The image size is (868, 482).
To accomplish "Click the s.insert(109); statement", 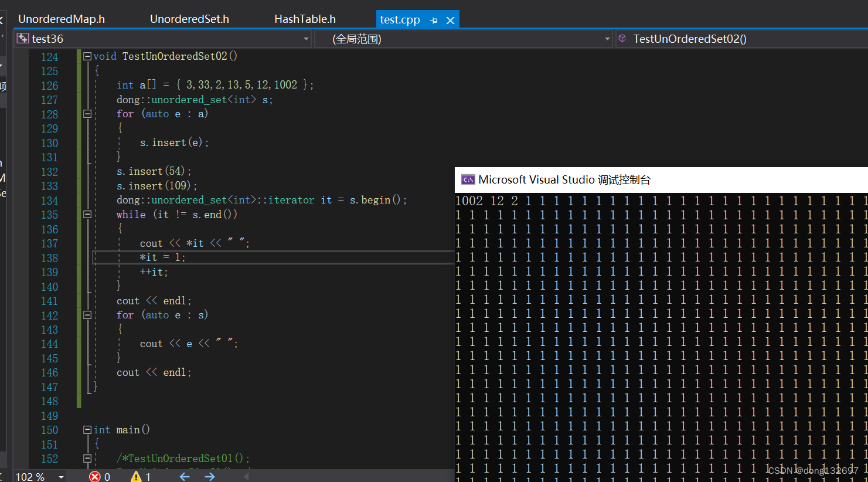I will coord(156,186).
